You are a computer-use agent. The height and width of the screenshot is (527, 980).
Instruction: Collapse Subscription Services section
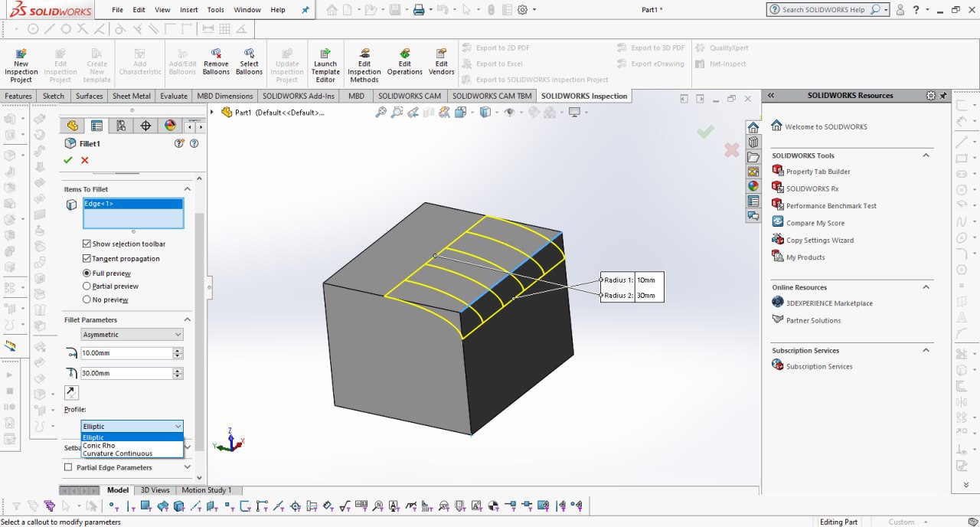(926, 350)
